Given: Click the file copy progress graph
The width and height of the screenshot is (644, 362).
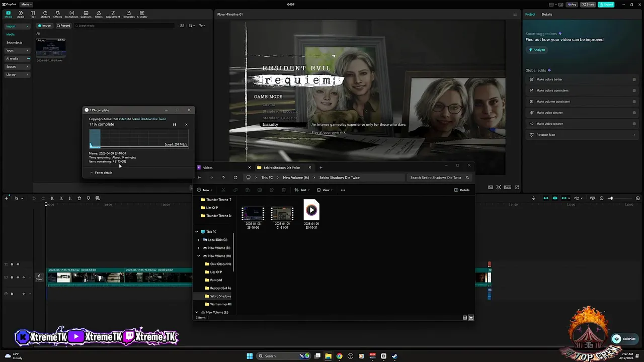Looking at the screenshot, I should tap(139, 138).
